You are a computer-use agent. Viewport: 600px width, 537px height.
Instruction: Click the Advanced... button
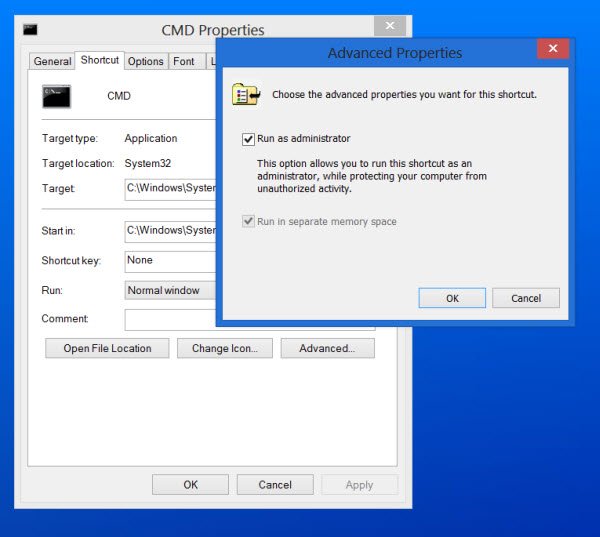328,348
